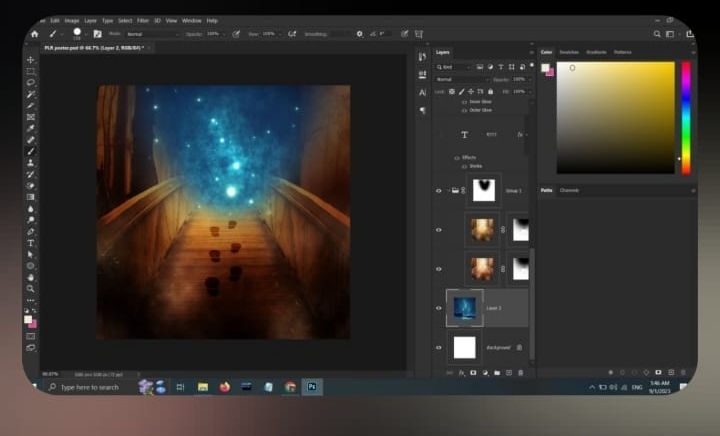Hide the Layer 2 layer
The height and width of the screenshot is (436, 720).
[x=438, y=308]
